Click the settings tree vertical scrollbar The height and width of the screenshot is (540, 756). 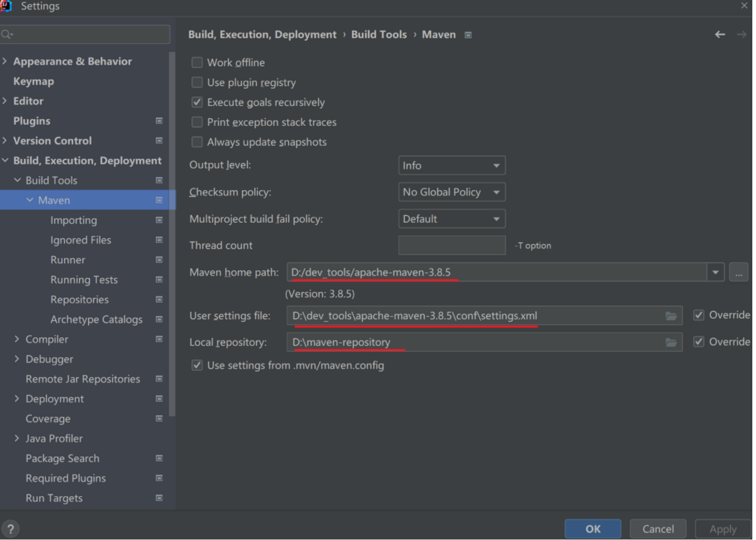(x=172, y=234)
